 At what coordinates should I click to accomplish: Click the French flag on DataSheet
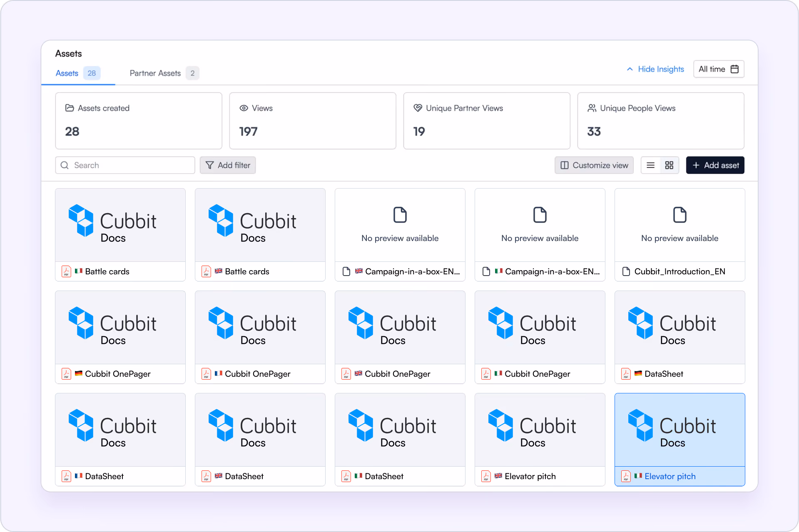click(79, 476)
